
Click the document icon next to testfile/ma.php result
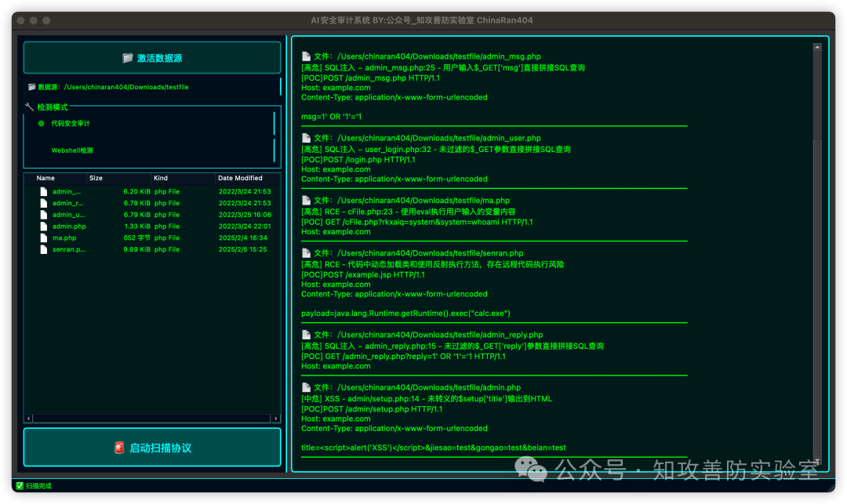[x=307, y=200]
